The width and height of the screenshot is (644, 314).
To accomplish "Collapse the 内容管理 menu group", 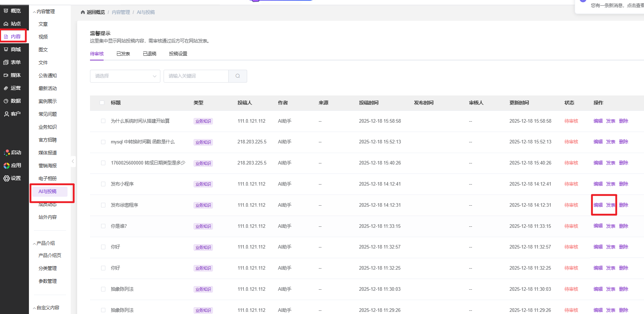I will (x=44, y=11).
